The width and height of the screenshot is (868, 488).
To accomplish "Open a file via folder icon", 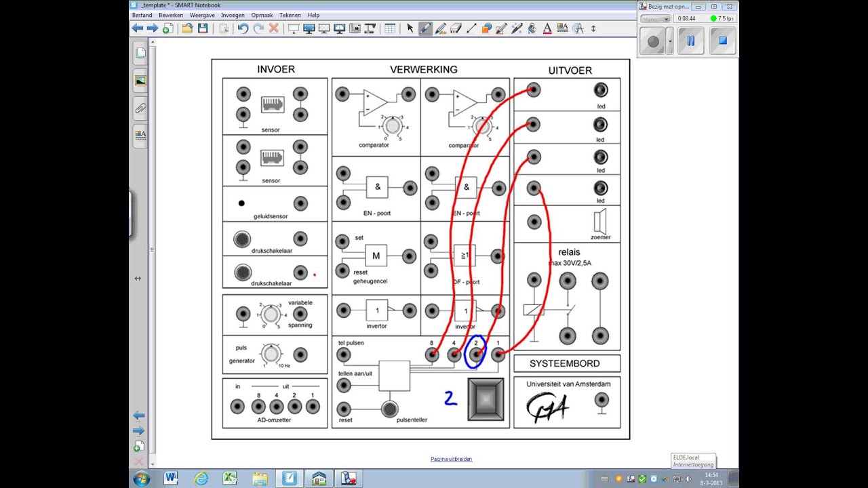I will 187,28.
